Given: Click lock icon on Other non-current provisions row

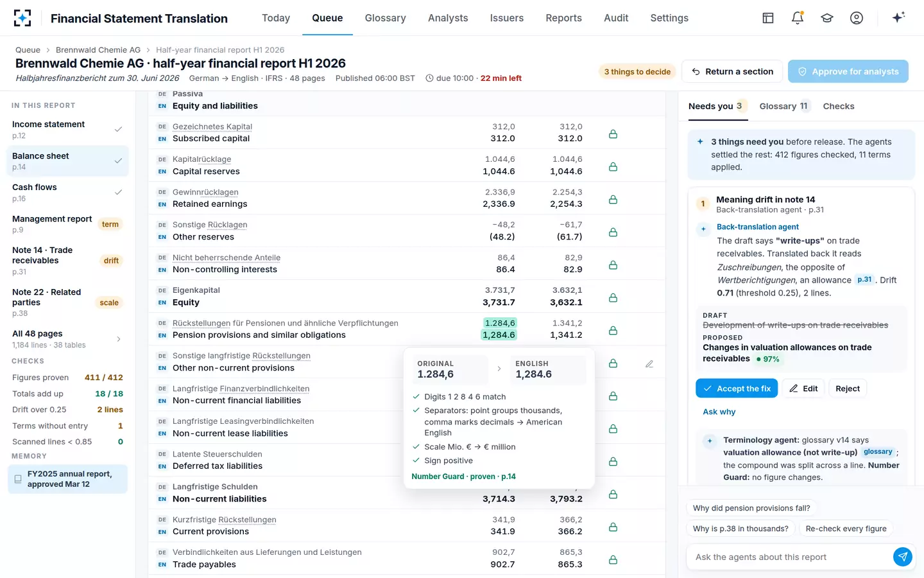Looking at the screenshot, I should (613, 363).
